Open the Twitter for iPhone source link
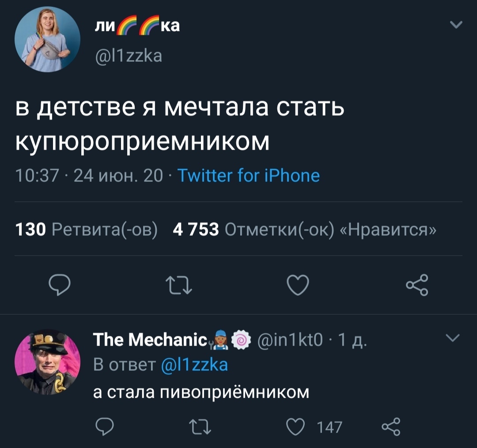477x448 pixels. coord(248,175)
